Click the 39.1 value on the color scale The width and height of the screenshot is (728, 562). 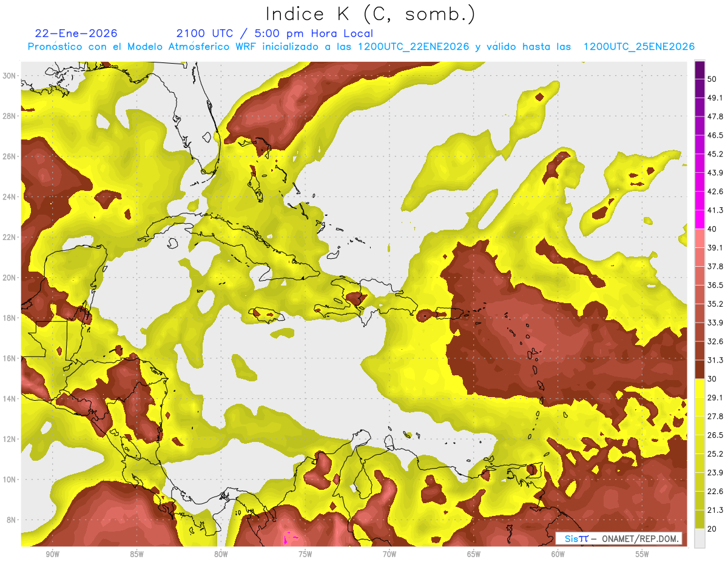[x=715, y=248]
